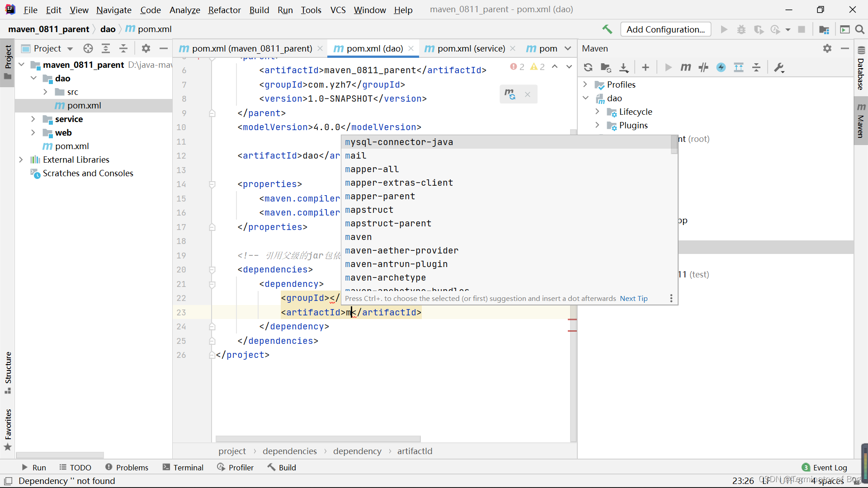Click the dao breadcrumb in navigation bar
868x488 pixels.
108,29
